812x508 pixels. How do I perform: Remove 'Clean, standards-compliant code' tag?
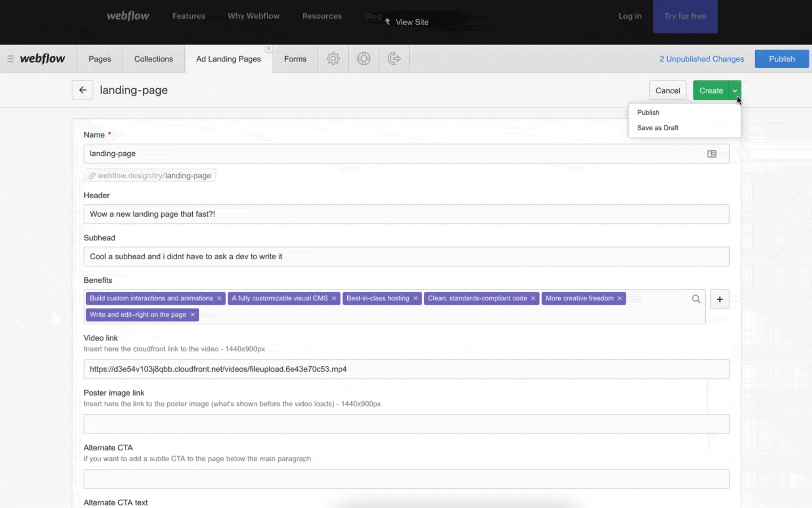pyautogui.click(x=533, y=298)
